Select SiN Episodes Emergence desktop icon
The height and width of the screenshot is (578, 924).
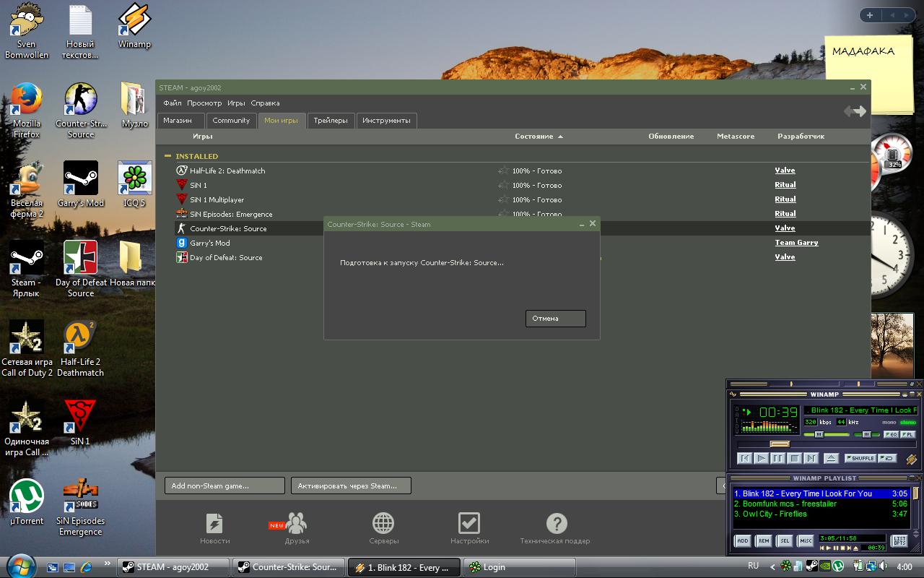[81, 507]
